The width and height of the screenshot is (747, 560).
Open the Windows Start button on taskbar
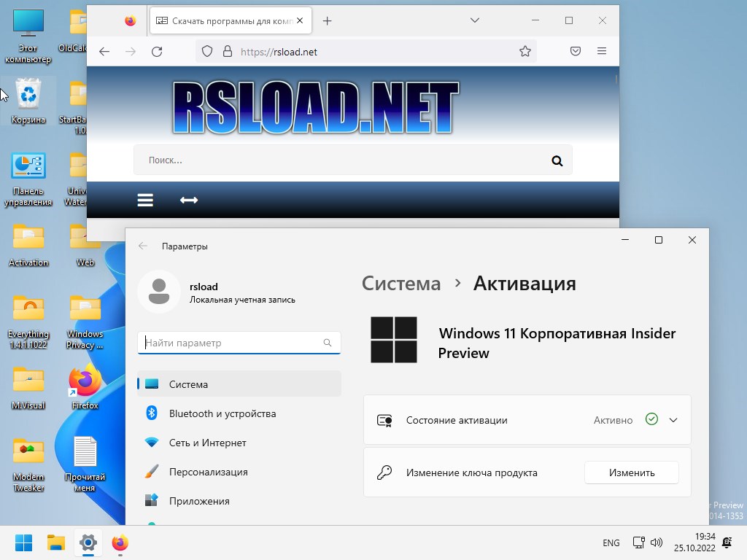(23, 542)
